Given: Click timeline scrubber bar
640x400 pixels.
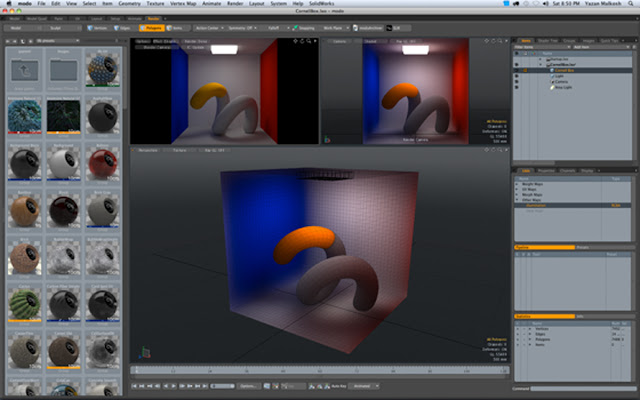Looking at the screenshot, I should 320,370.
